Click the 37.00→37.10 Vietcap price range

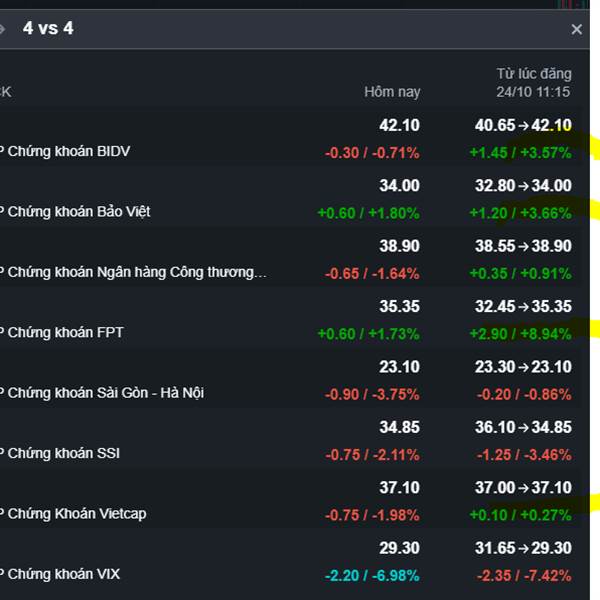coord(523,488)
